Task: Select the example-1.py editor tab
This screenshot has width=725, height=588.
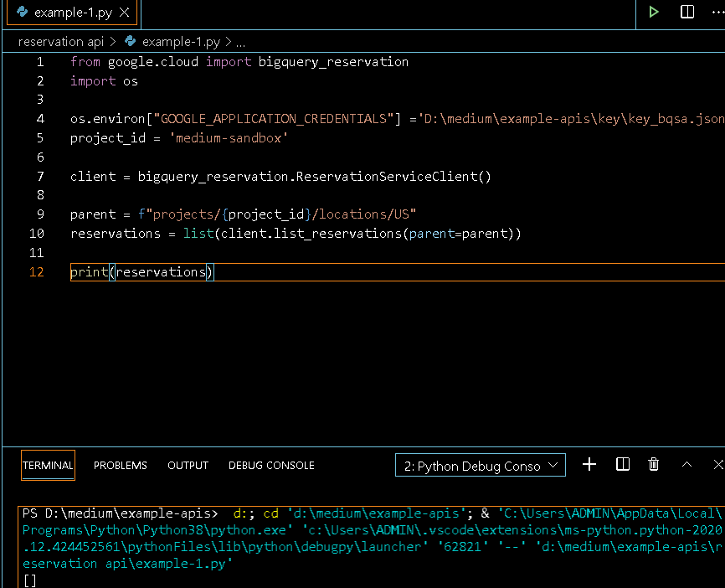Action: (72, 13)
